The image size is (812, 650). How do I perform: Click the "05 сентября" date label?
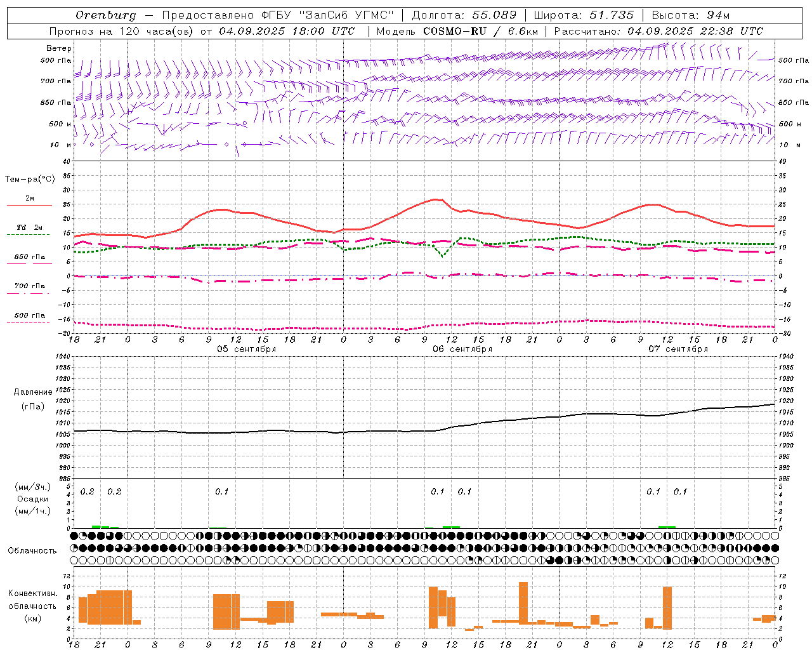click(246, 349)
